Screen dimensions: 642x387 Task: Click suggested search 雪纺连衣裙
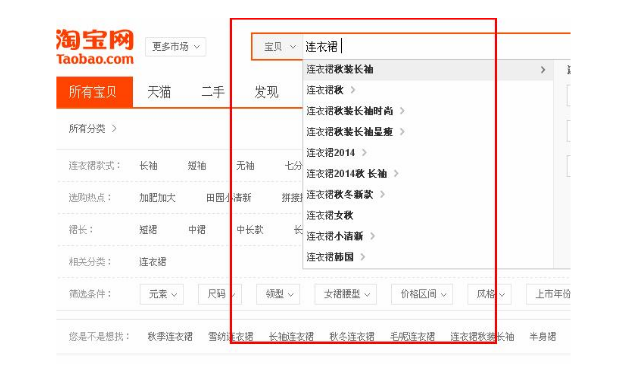pos(231,337)
